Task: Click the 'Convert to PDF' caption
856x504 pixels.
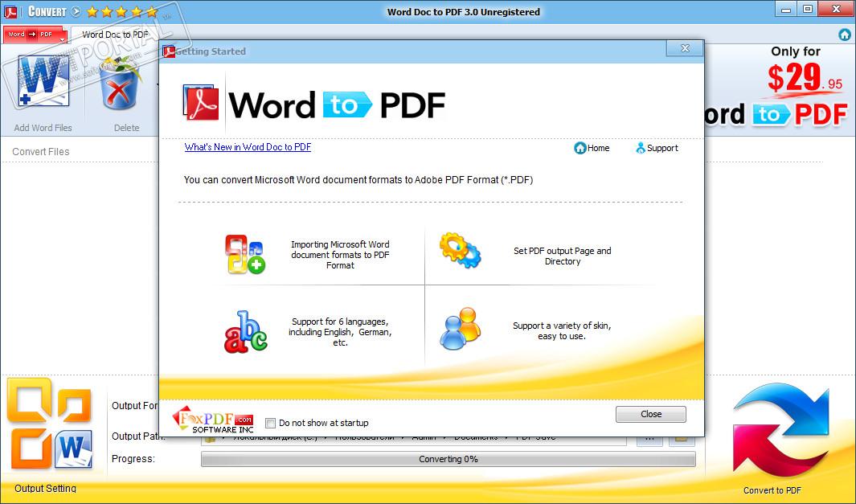Action: point(772,490)
